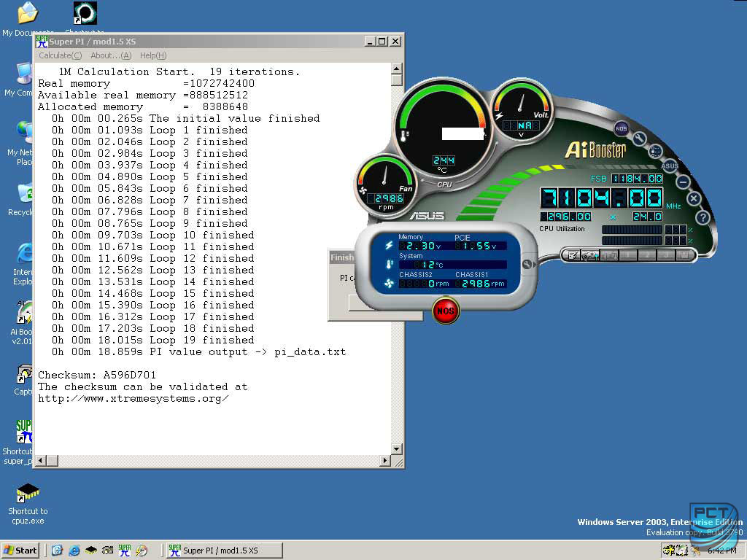Launch AI Booster gauge icon in quick launch
The width and height of the screenshot is (747, 560).
[141, 551]
